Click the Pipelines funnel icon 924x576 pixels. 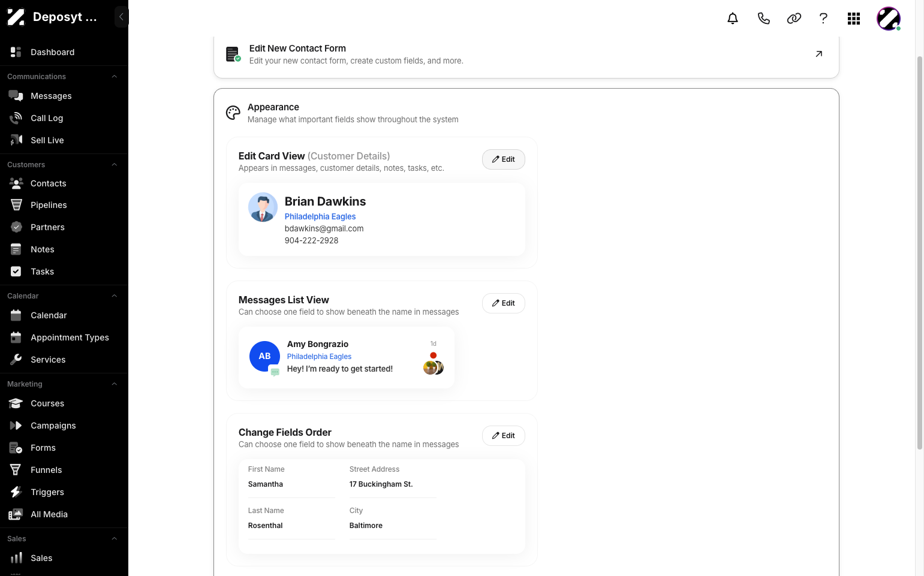click(16, 205)
